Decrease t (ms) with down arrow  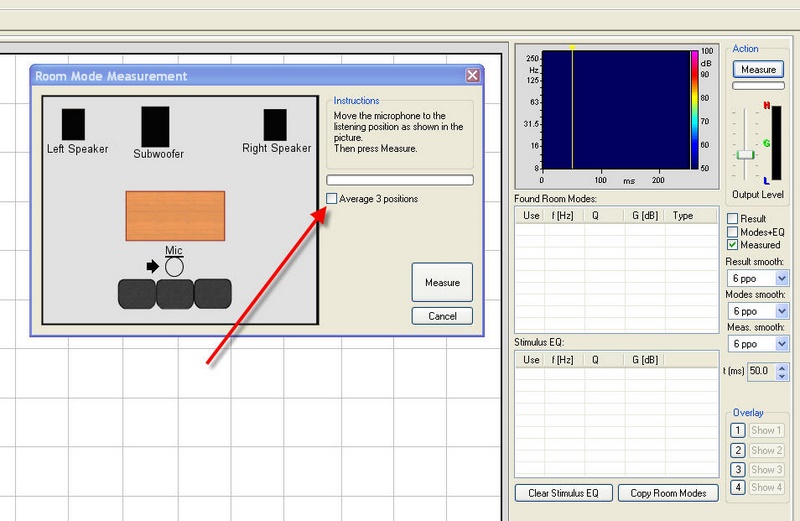782,376
